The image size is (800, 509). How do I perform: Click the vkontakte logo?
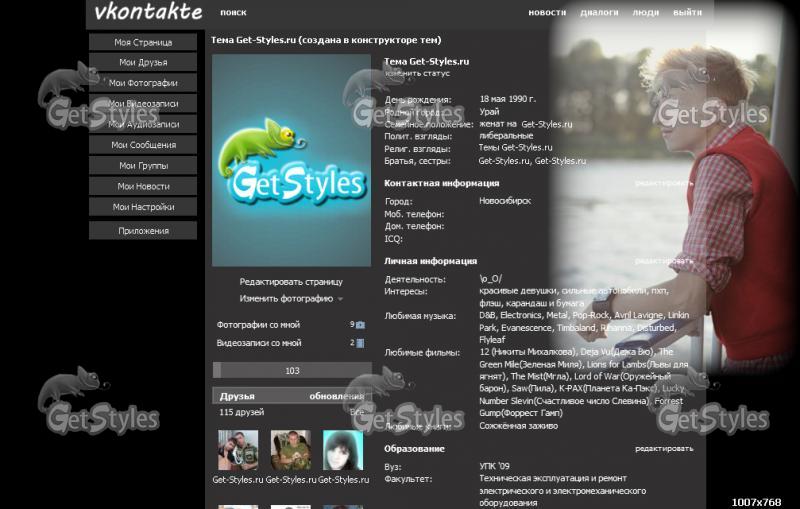pyautogui.click(x=148, y=12)
